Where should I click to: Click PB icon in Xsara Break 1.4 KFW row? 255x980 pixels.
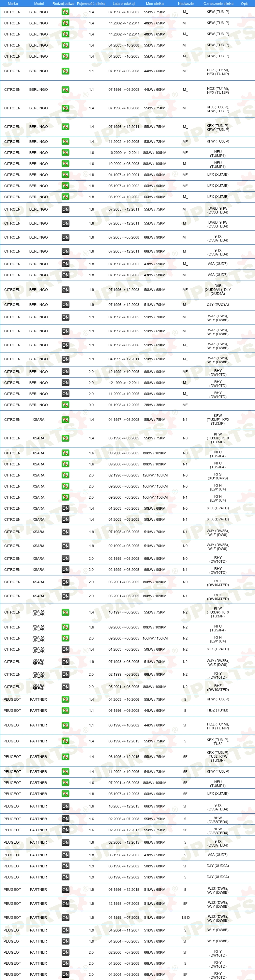66,612
